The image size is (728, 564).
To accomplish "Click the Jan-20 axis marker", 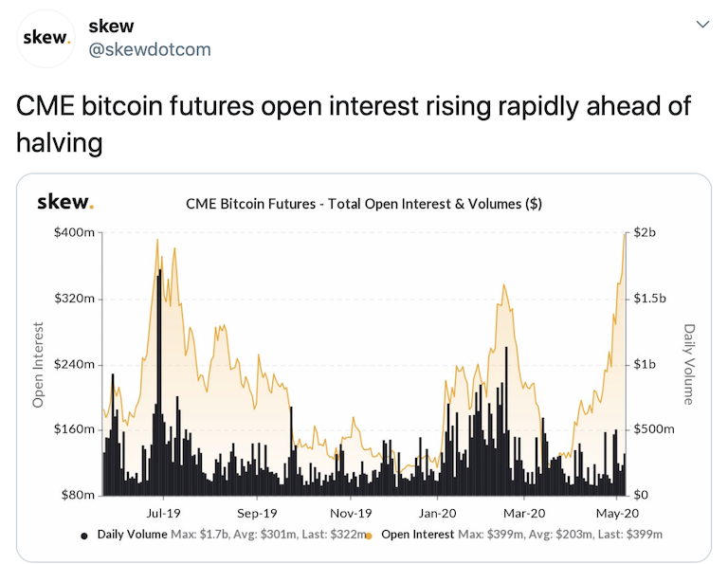I will tap(437, 513).
